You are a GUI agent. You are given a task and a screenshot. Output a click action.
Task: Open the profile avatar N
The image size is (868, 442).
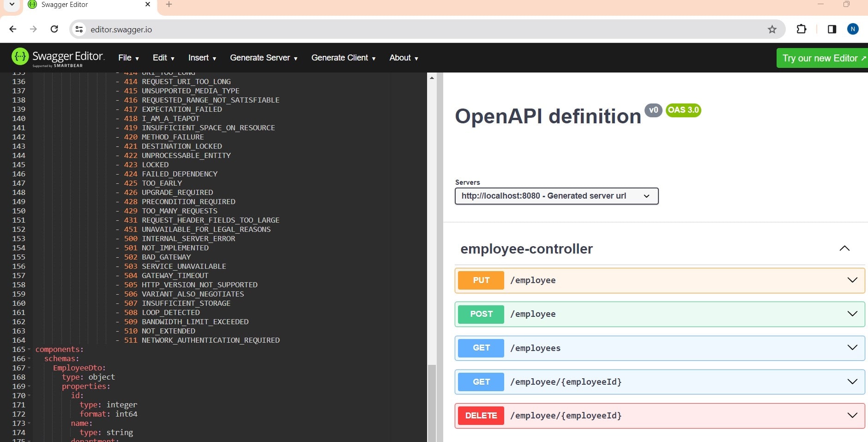pos(853,29)
